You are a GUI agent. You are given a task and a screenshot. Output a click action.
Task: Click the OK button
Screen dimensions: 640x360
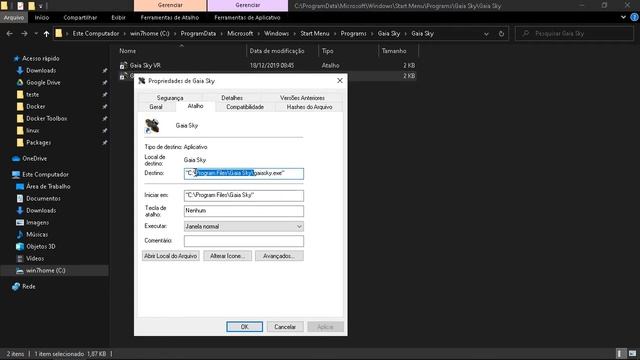(244, 327)
